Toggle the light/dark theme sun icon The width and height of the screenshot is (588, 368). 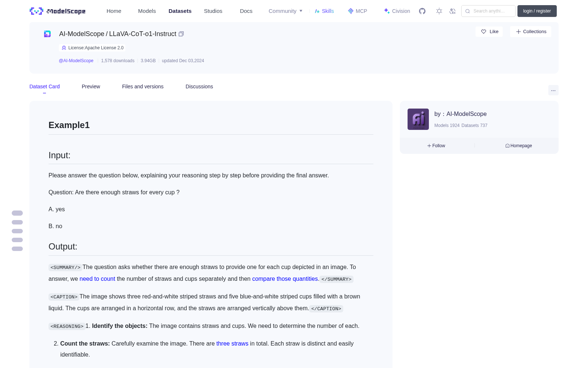click(439, 11)
